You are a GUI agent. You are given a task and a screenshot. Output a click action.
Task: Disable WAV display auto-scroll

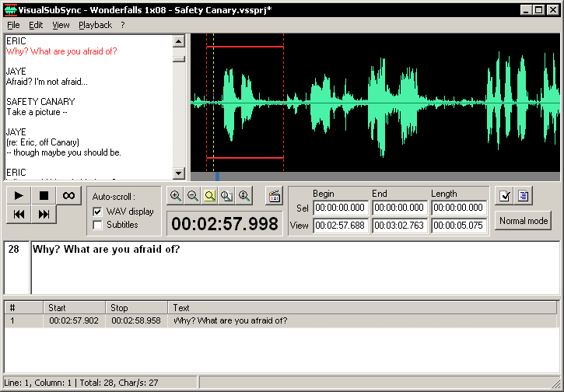click(x=98, y=212)
